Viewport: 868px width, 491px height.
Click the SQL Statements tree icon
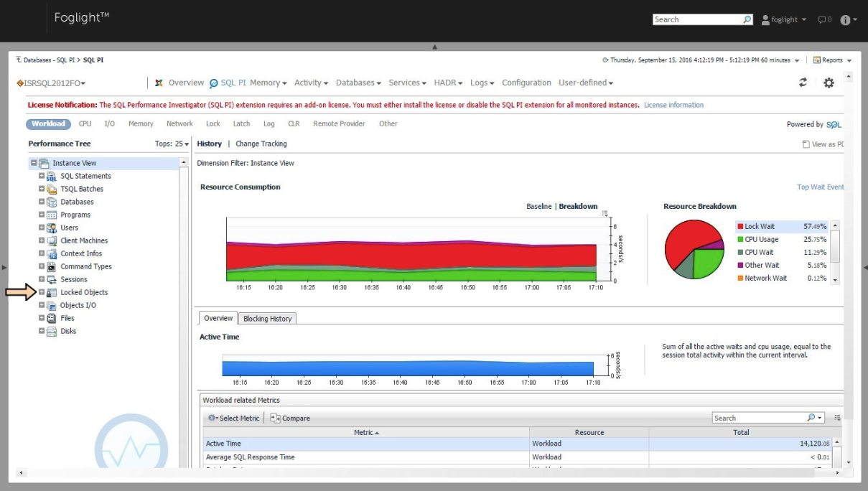tap(52, 176)
